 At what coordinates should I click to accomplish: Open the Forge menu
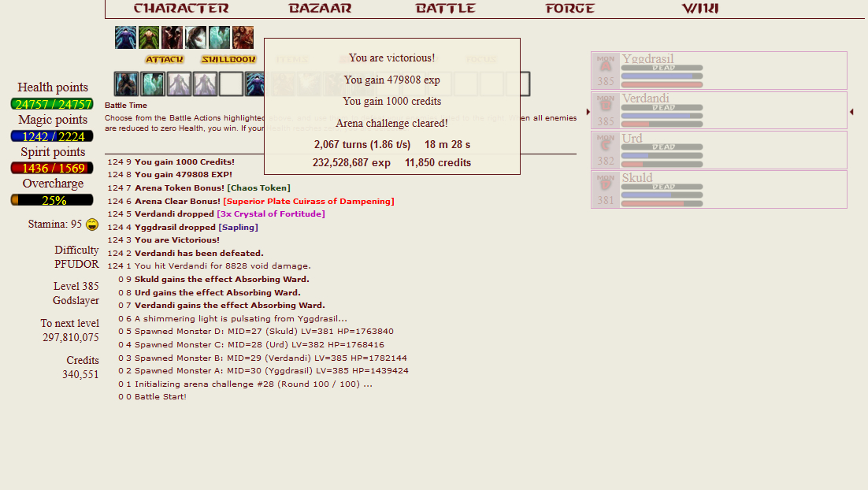pos(569,9)
